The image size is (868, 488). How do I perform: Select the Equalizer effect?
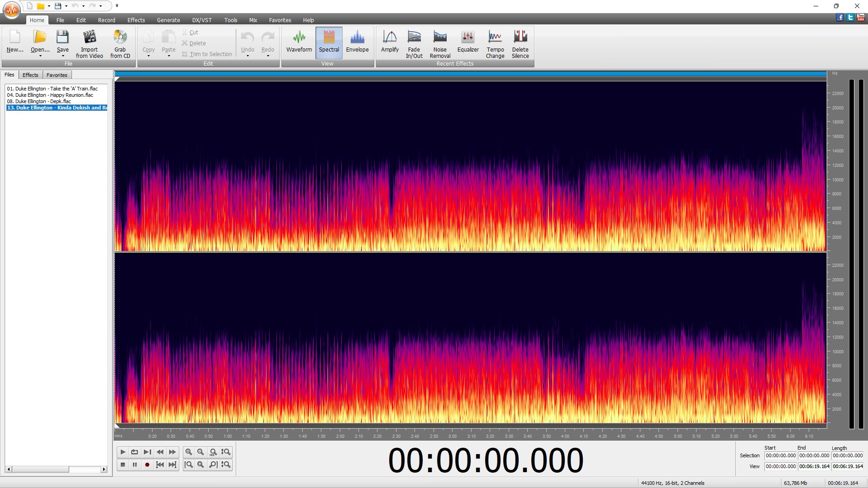point(467,43)
